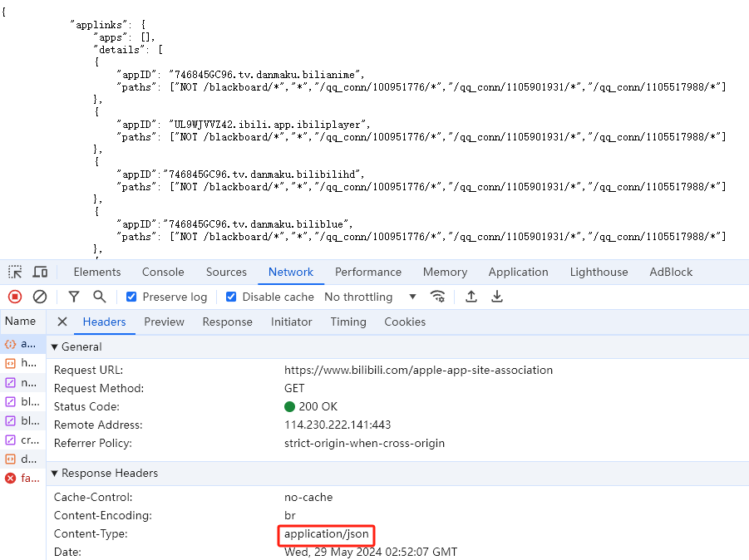Click appID tv.danmaku.bilibilihd line

click(240, 174)
